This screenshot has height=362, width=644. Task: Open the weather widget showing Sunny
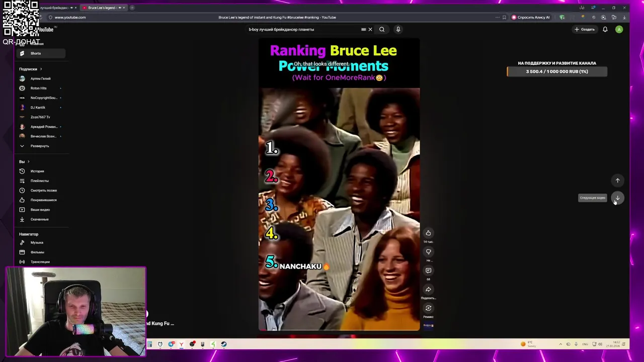coord(528,344)
